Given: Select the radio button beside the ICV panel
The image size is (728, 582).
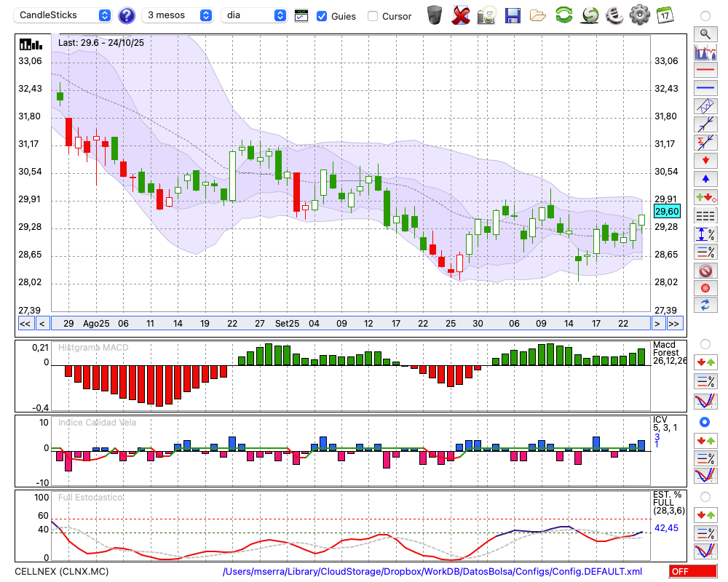Looking at the screenshot, I should pos(705,422).
